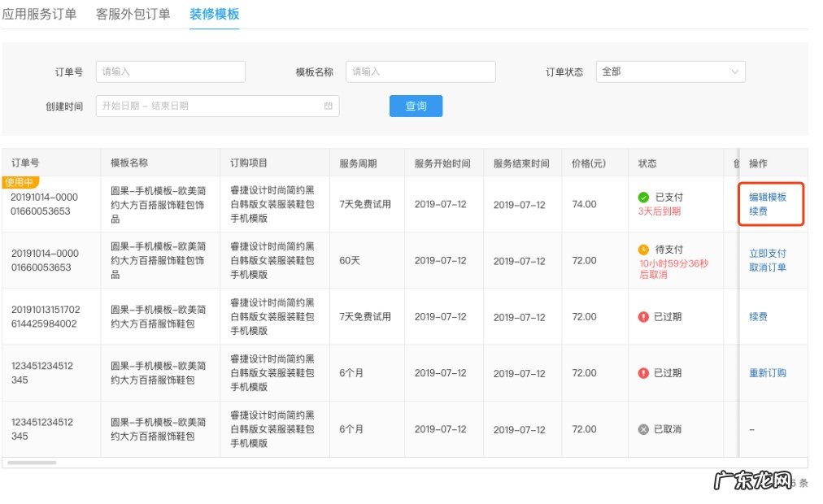Select the 装修模板 tab
This screenshot has width=823, height=504.
click(x=213, y=13)
